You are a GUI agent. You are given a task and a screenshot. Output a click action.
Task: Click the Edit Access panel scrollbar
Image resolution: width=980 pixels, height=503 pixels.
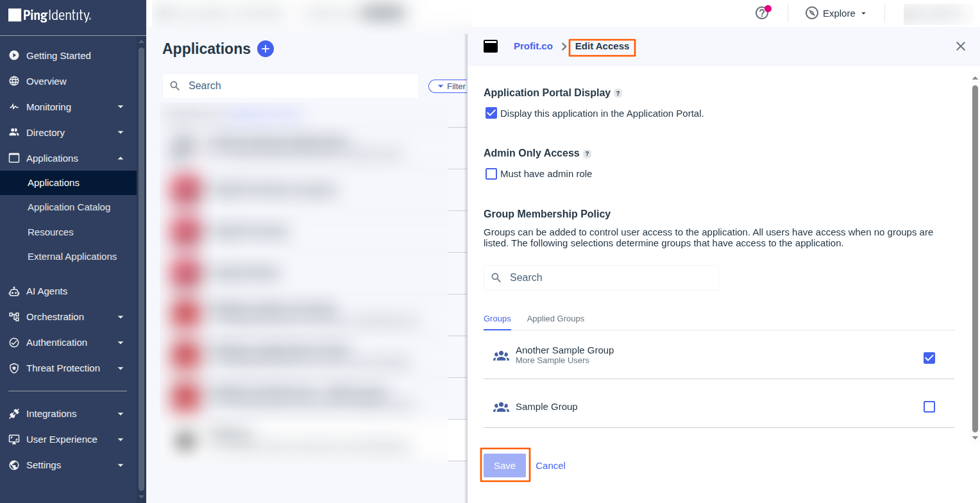coord(975,258)
